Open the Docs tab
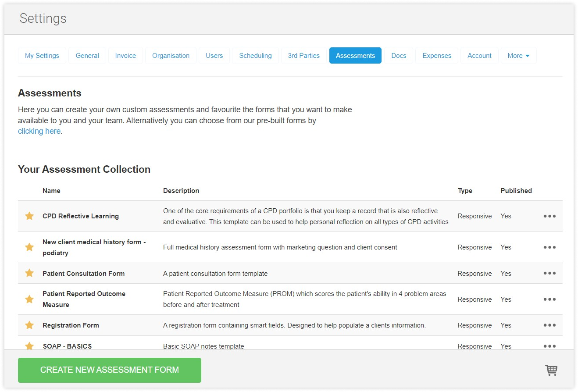 (x=399, y=56)
